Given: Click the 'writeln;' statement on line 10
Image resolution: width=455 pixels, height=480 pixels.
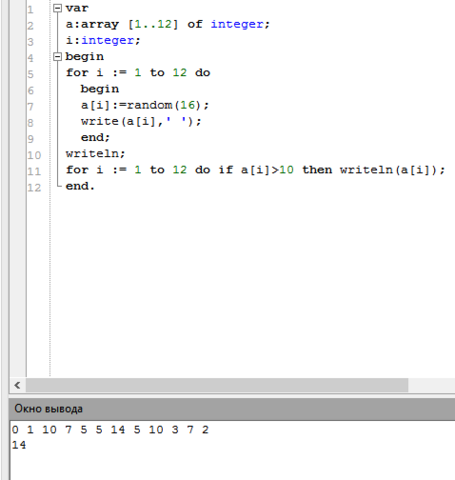Looking at the screenshot, I should 95,154.
